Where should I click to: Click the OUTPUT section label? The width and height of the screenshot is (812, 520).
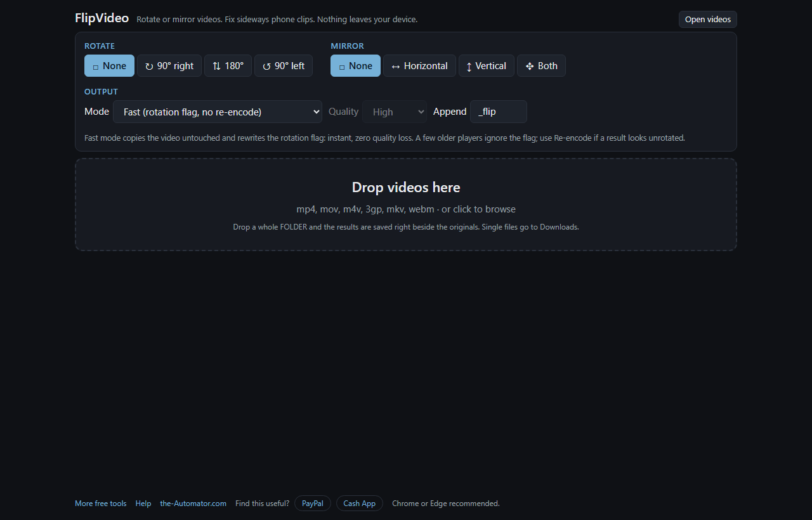coord(101,92)
